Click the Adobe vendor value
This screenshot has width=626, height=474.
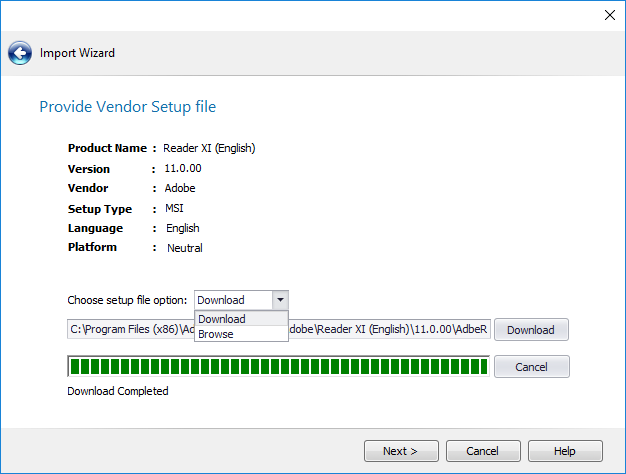(x=180, y=188)
